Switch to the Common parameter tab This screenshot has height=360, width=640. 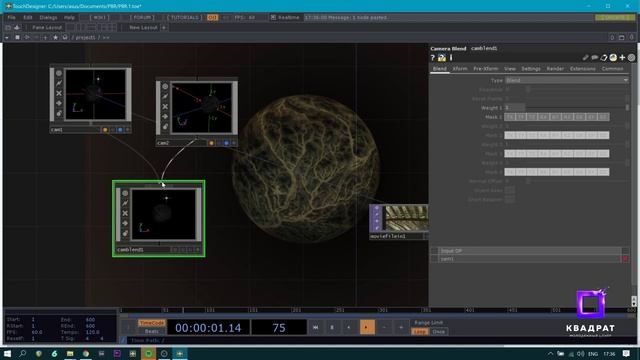click(x=612, y=69)
